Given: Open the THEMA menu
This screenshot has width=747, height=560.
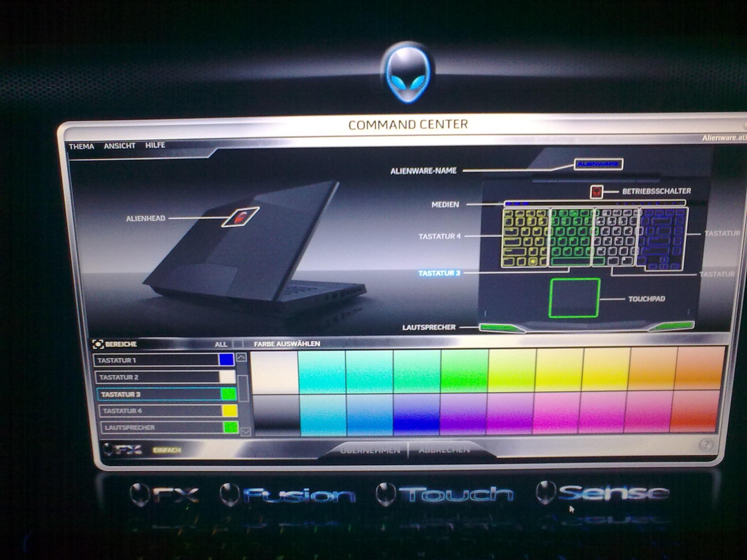Looking at the screenshot, I should (x=81, y=147).
